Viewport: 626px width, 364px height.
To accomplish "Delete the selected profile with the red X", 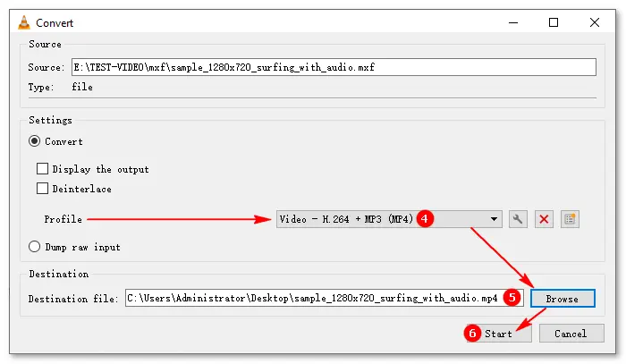I will click(543, 219).
